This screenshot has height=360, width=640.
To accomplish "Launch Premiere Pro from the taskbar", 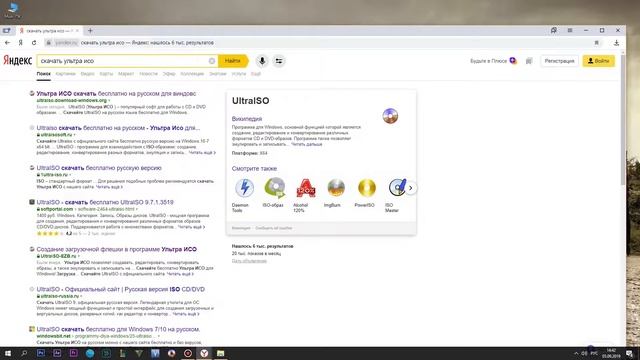I will coord(73,353).
